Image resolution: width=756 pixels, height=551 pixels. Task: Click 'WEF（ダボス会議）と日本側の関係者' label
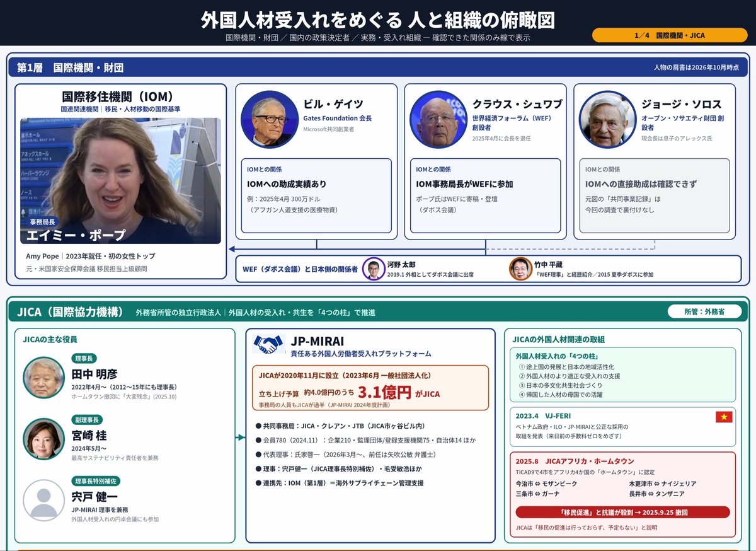click(300, 269)
